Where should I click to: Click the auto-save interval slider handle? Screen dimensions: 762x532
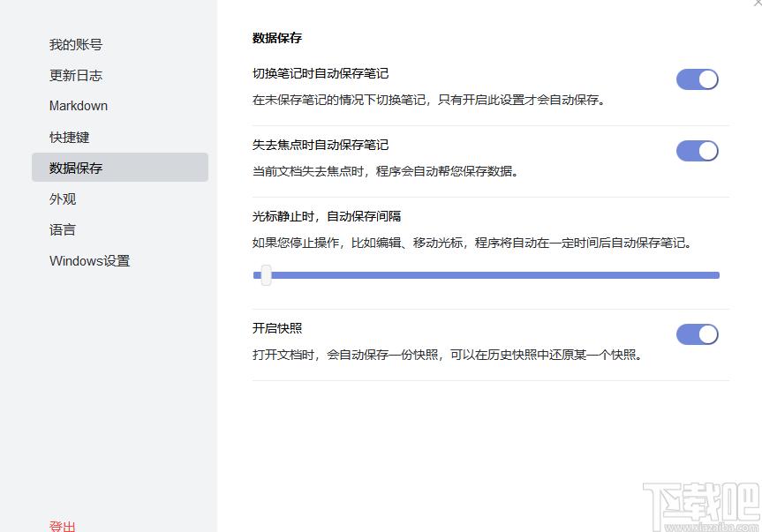point(266,275)
